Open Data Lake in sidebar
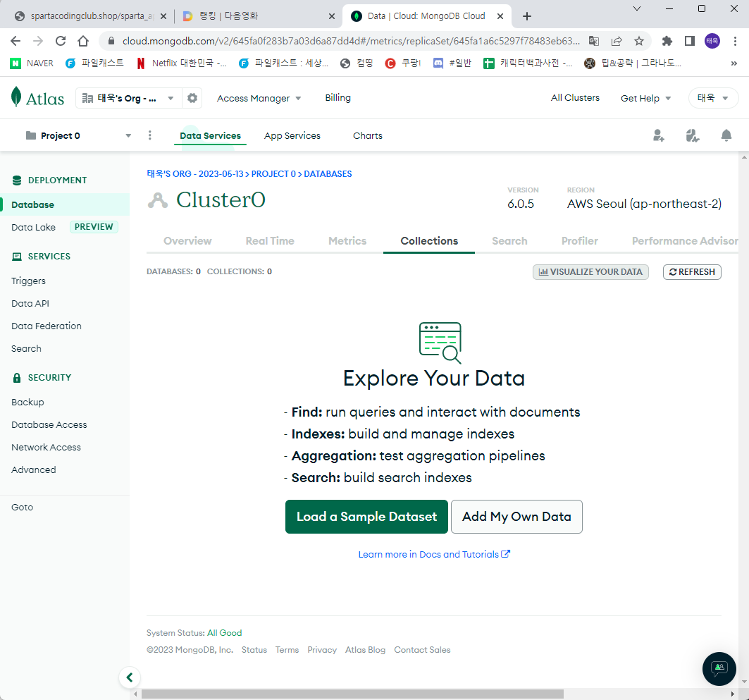Screen dimensions: 749x700 pos(33,228)
